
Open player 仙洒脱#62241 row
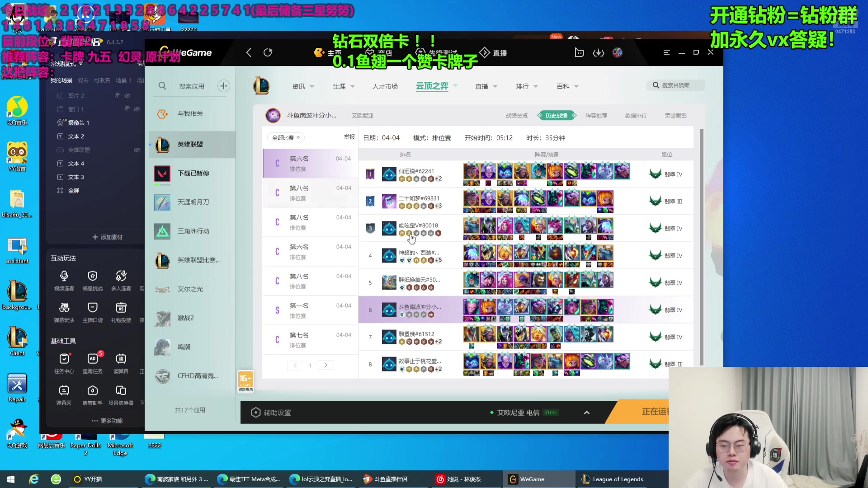[x=526, y=174]
